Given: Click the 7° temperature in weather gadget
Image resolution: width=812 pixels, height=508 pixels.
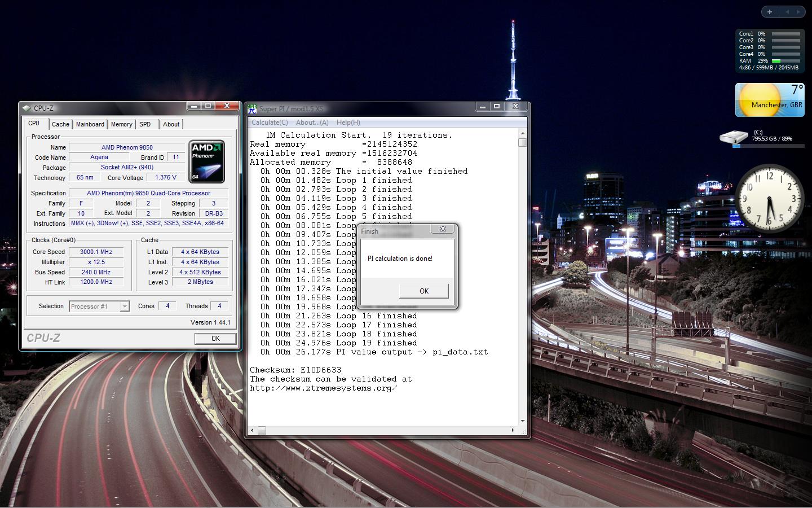Looking at the screenshot, I should [797, 90].
